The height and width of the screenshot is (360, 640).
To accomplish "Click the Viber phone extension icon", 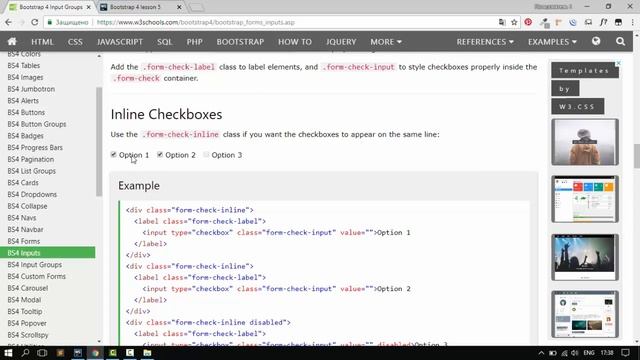I will 573,22.
